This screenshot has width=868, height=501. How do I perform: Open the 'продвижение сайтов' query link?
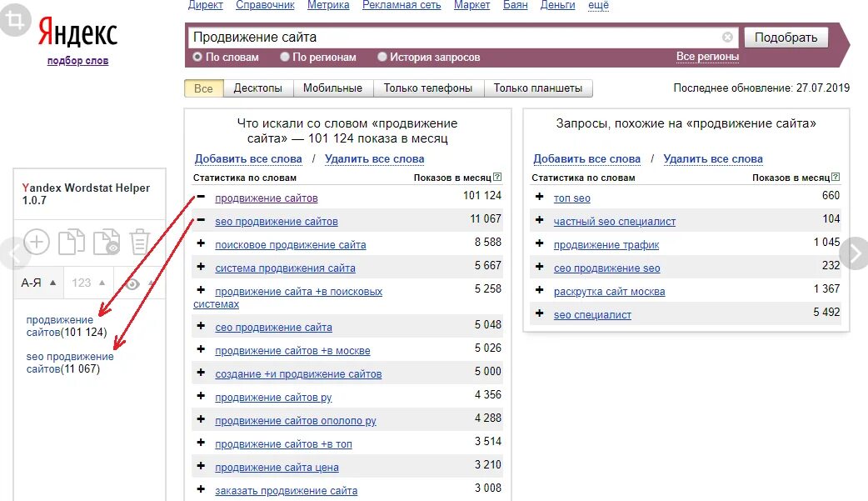tap(267, 198)
